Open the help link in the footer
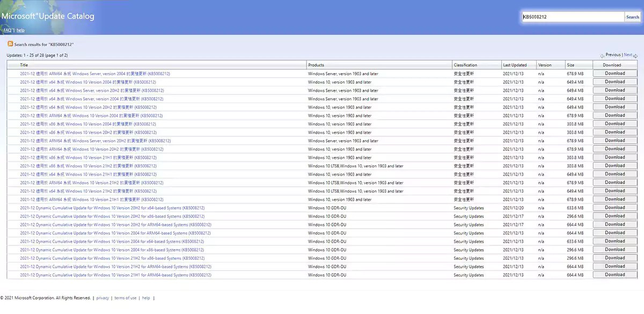This screenshot has height=314, width=644. coord(145,298)
